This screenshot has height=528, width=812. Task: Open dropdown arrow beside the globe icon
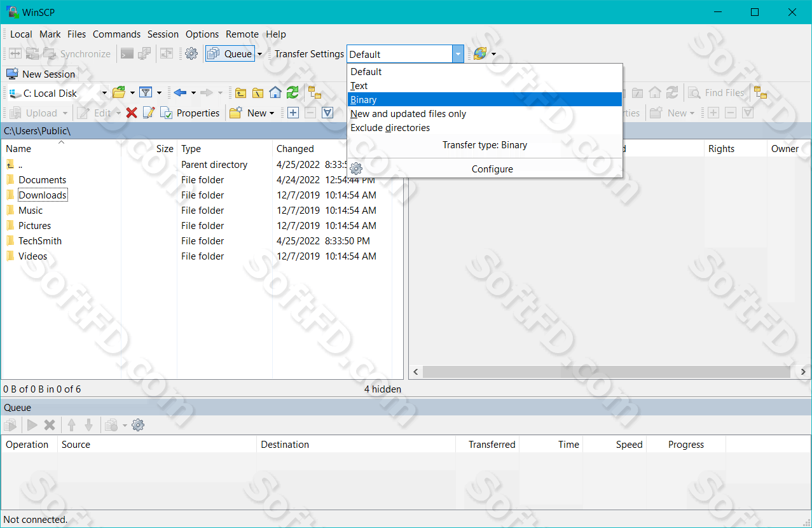tap(493, 54)
